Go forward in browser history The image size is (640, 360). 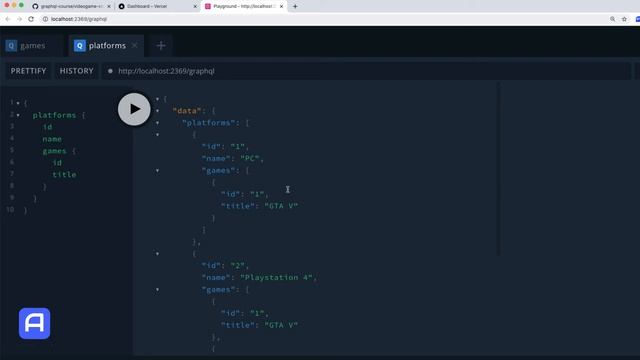(19, 19)
